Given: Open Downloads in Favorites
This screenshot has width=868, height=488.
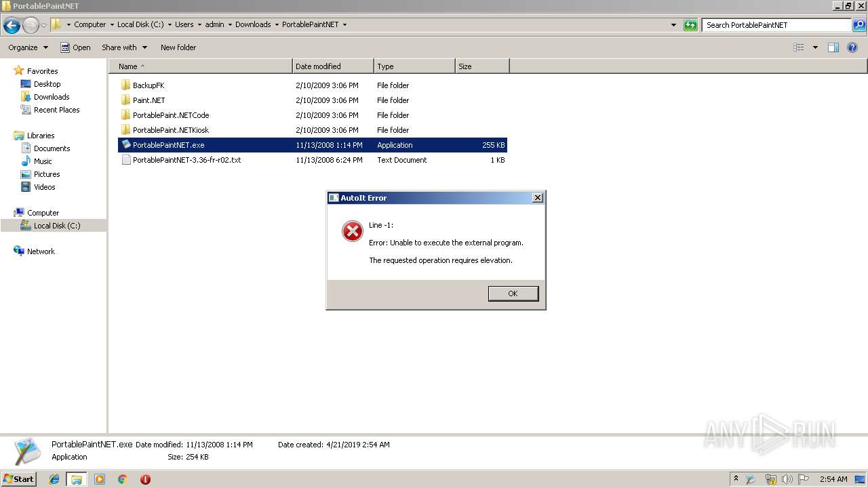Looking at the screenshot, I should click(x=52, y=97).
